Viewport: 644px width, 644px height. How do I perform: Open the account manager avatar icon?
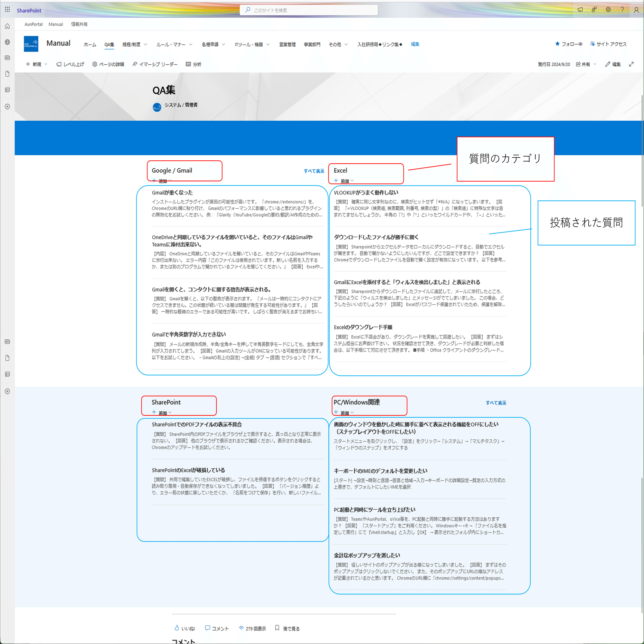click(x=636, y=10)
